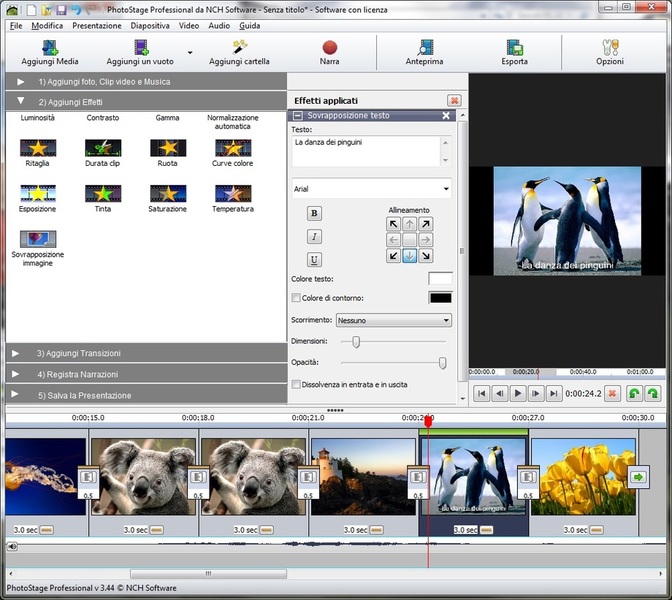Viewport: 672px width, 600px height.
Task: Align text to top-left corner
Action: pyautogui.click(x=393, y=224)
